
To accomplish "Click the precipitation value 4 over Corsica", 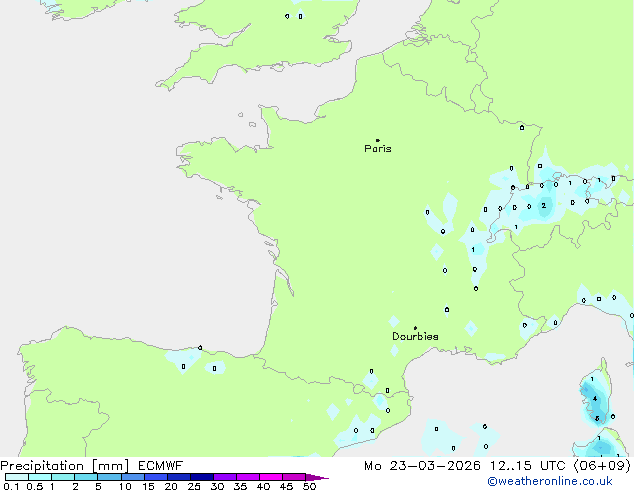I will pyautogui.click(x=596, y=399).
